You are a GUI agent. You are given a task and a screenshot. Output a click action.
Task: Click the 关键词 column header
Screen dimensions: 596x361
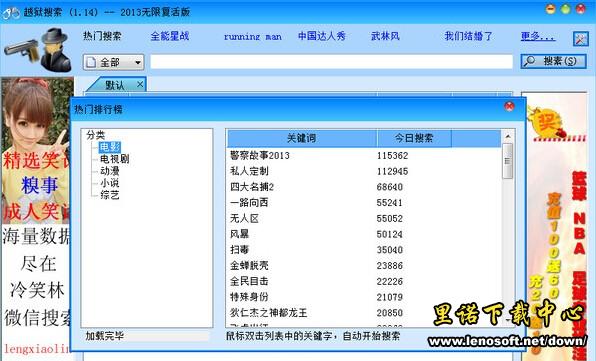coord(302,138)
